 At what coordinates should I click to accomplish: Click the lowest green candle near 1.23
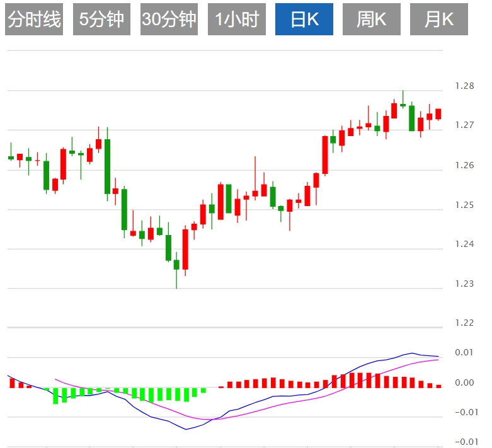pyautogui.click(x=176, y=265)
